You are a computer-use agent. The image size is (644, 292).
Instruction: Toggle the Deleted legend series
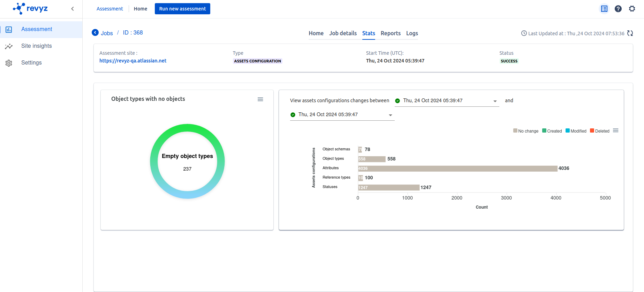(x=600, y=131)
